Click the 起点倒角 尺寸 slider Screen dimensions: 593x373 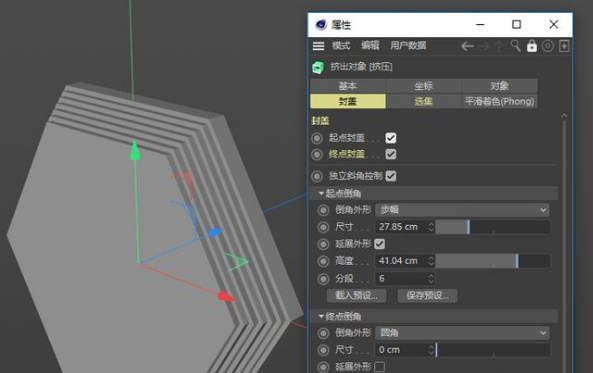click(492, 227)
